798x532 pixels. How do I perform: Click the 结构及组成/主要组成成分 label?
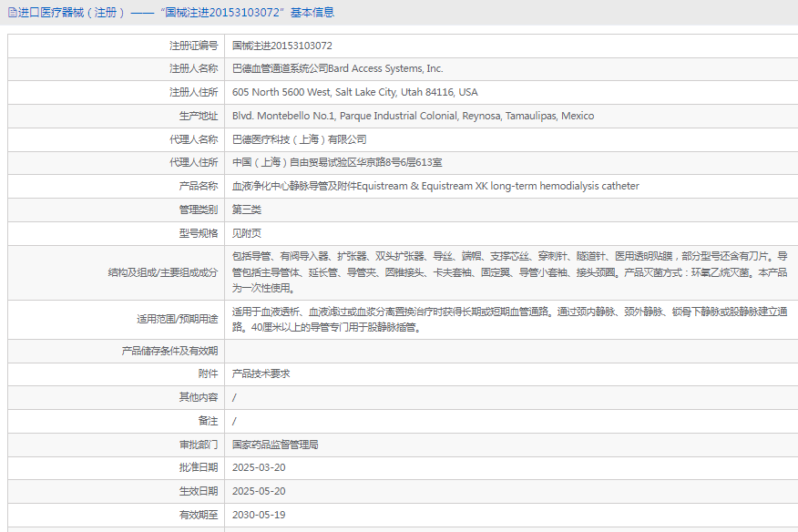pos(163,273)
